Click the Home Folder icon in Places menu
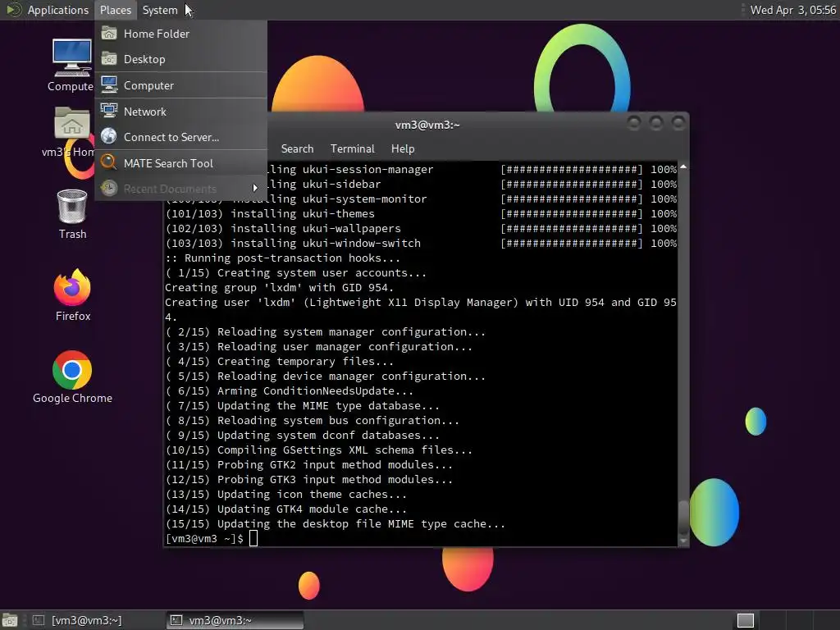Image resolution: width=840 pixels, height=630 pixels. pyautogui.click(x=109, y=33)
